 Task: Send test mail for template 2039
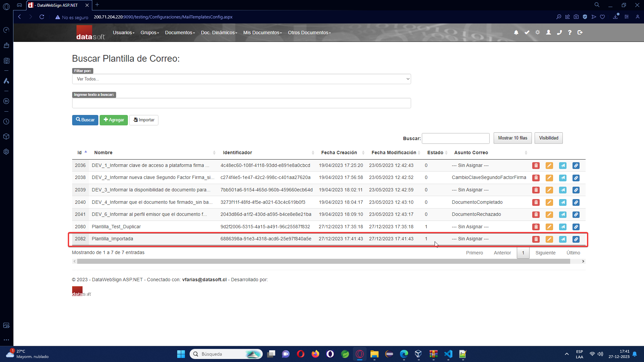(563, 190)
